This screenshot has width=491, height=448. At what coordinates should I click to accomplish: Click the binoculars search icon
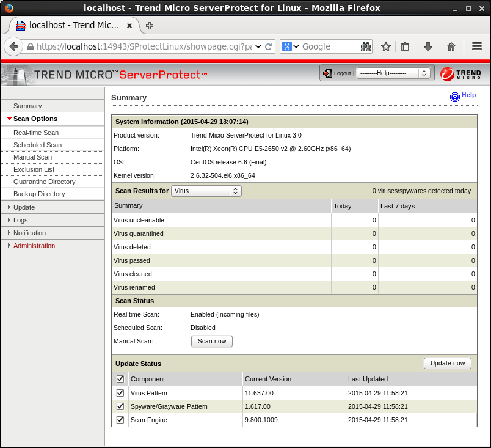tap(365, 46)
